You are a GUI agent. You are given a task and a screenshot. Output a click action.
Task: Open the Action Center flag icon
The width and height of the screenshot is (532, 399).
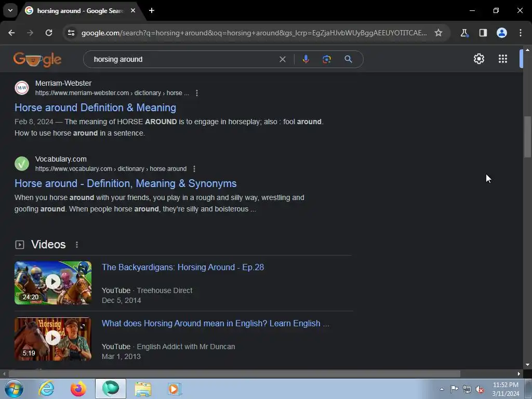[x=454, y=389]
